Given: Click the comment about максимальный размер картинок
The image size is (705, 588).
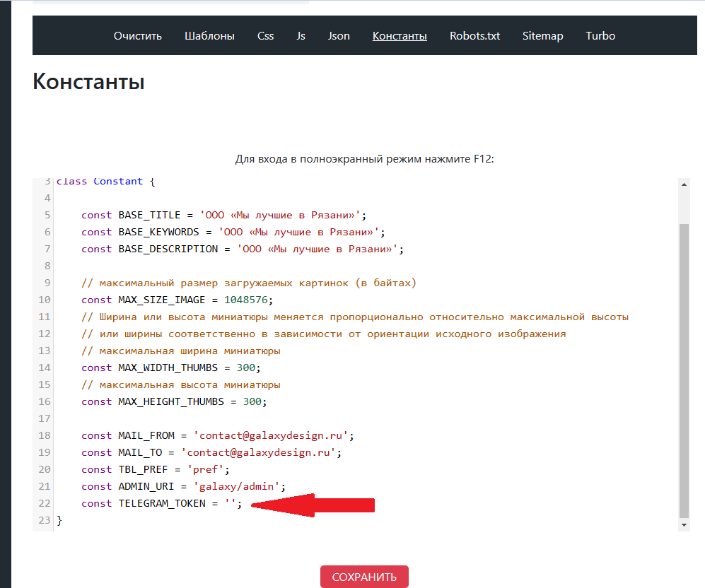Looking at the screenshot, I should (x=249, y=283).
